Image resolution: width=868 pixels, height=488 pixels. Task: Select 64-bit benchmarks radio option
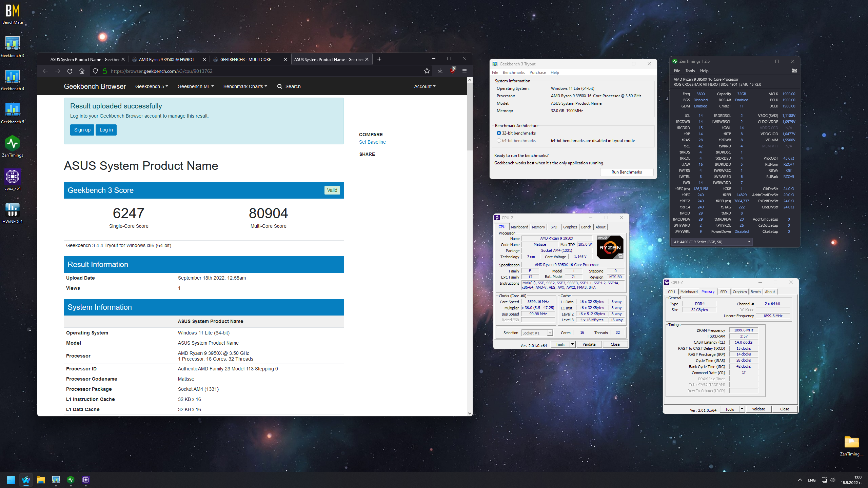[499, 141]
